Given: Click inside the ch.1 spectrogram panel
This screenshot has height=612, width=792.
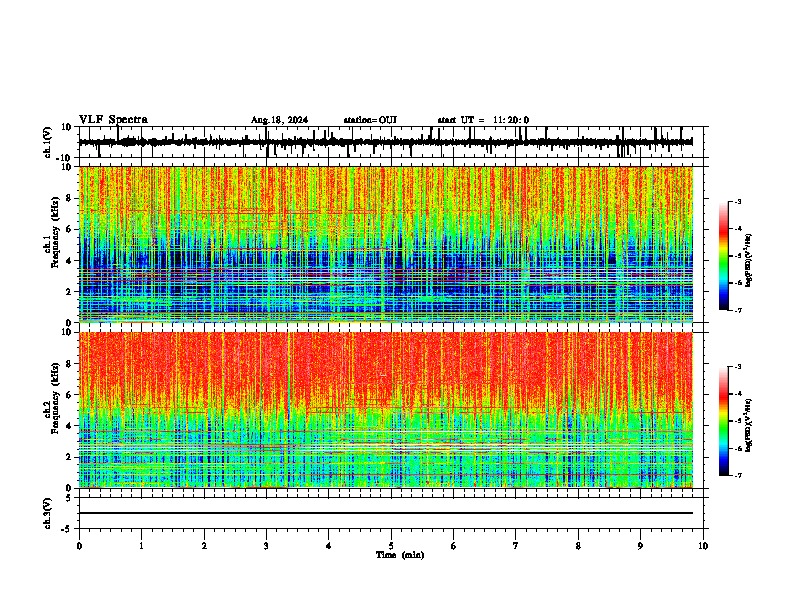Looking at the screenshot, I should (x=386, y=244).
